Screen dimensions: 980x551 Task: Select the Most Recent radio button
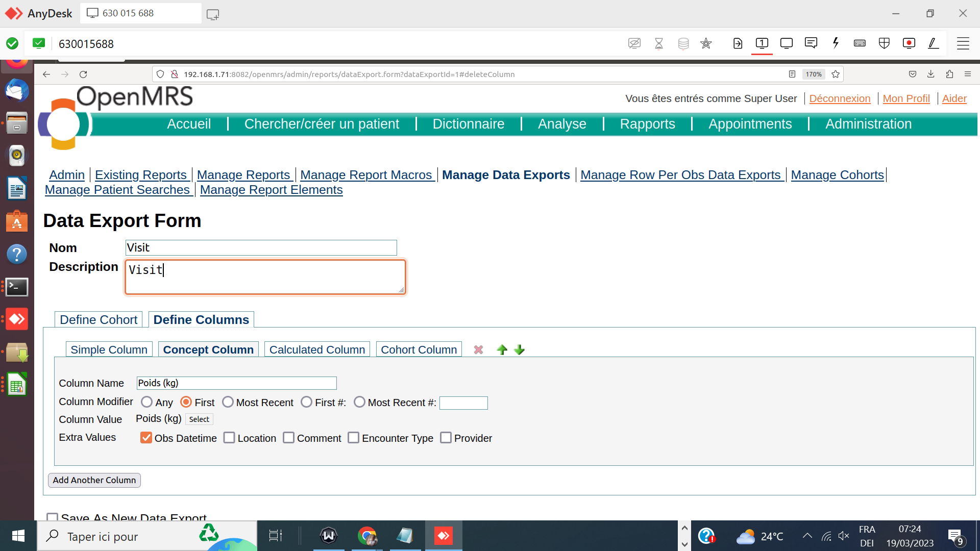228,403
